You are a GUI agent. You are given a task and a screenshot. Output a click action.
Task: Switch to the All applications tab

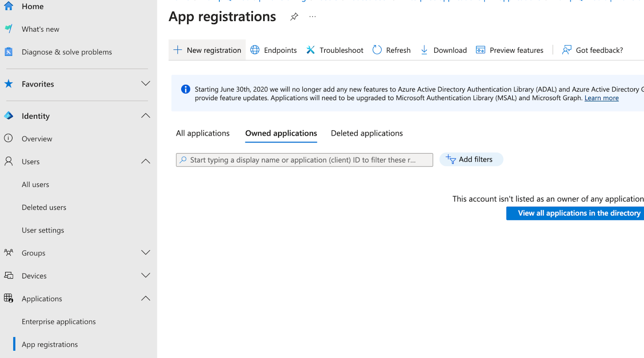[x=203, y=133]
